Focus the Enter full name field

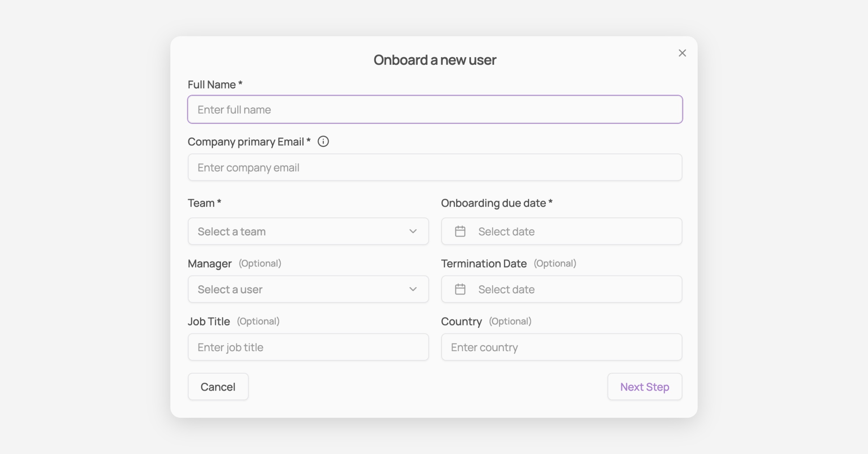point(435,109)
